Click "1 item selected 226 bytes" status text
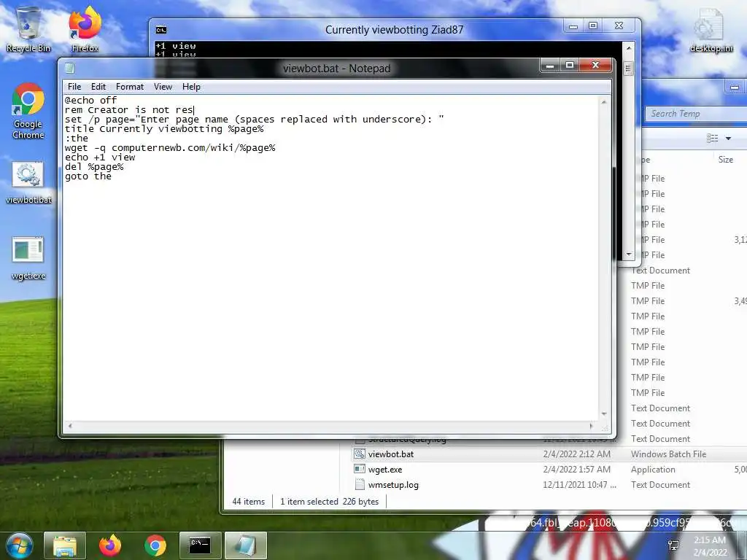The image size is (747, 560). click(329, 502)
